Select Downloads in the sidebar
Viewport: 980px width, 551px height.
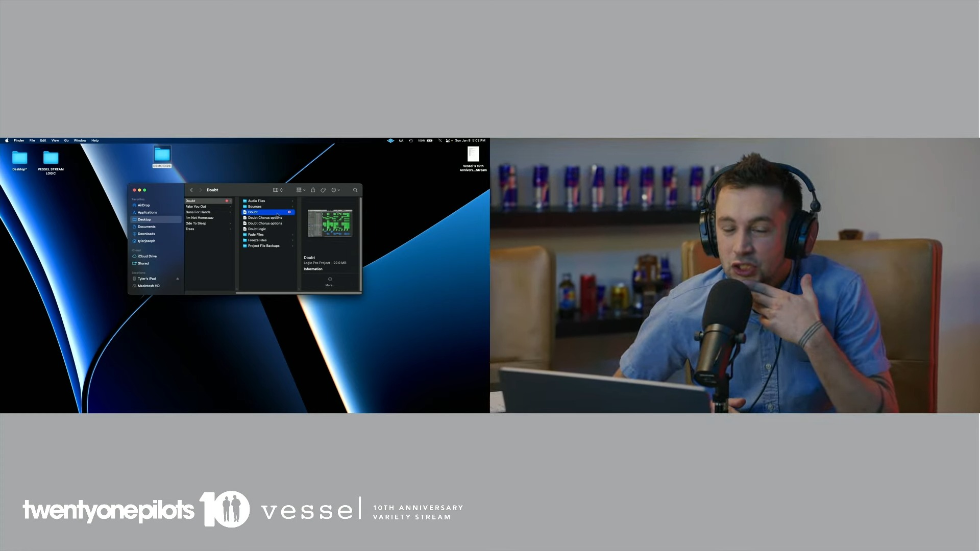tap(146, 234)
